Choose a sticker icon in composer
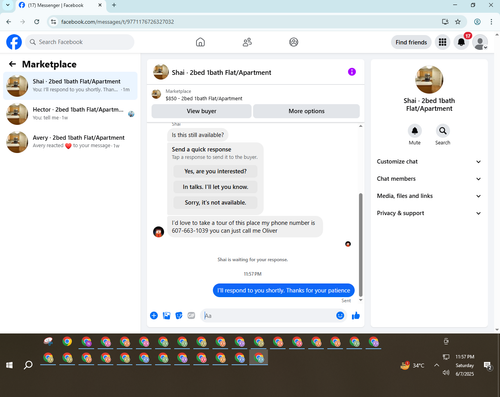 (179, 315)
